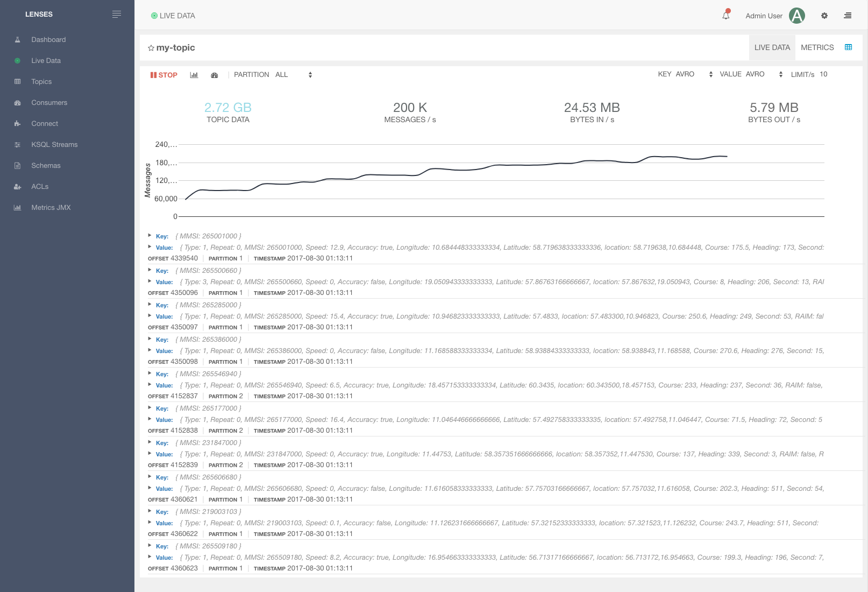Expand Key for MMSI 231847000

(150, 442)
